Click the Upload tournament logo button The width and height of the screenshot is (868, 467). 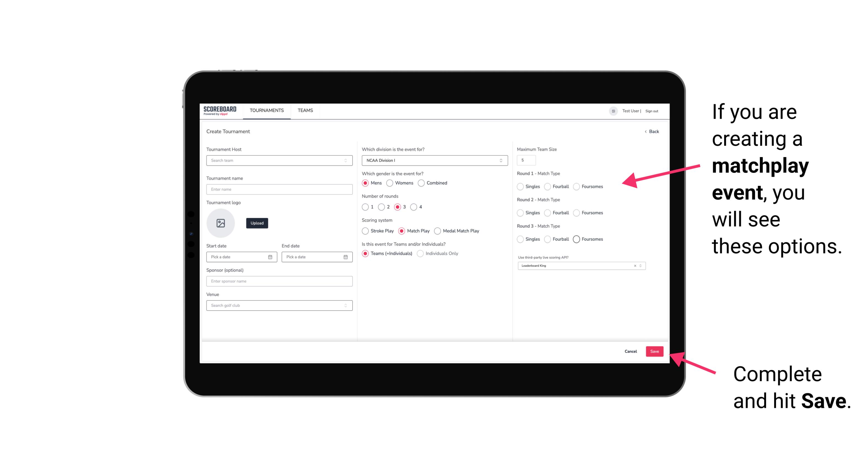click(257, 223)
